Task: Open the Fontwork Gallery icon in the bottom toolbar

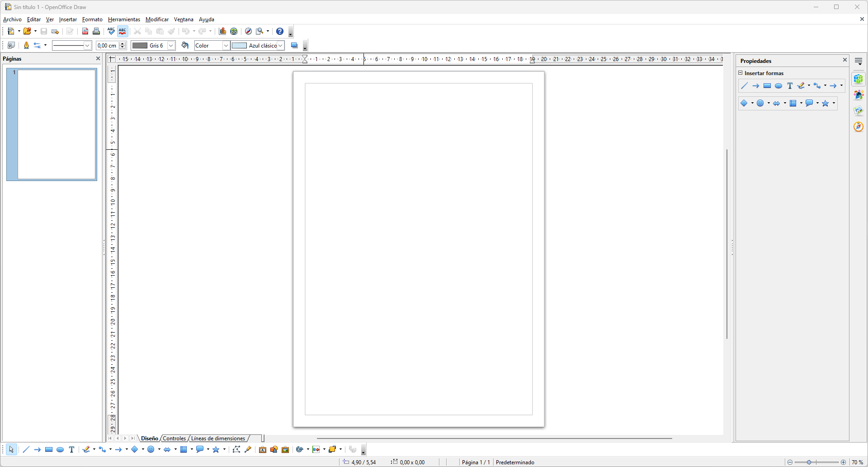Action: pyautogui.click(x=263, y=449)
